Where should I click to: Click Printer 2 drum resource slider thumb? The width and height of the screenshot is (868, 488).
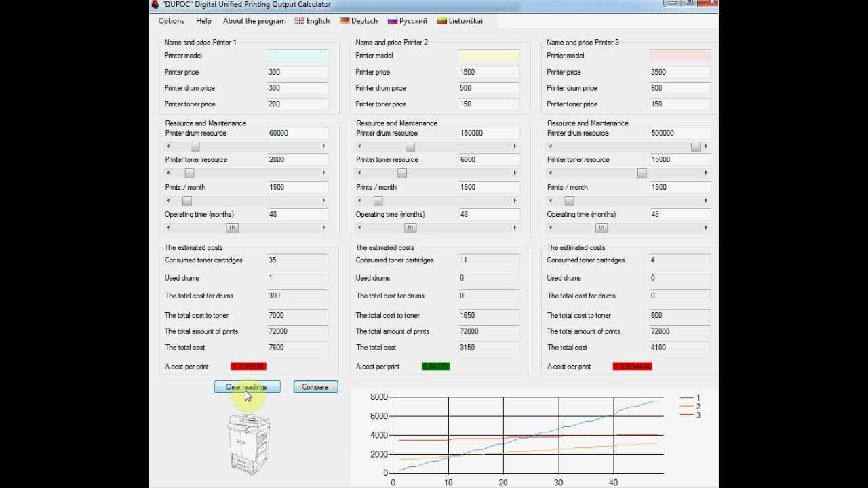pyautogui.click(x=410, y=146)
